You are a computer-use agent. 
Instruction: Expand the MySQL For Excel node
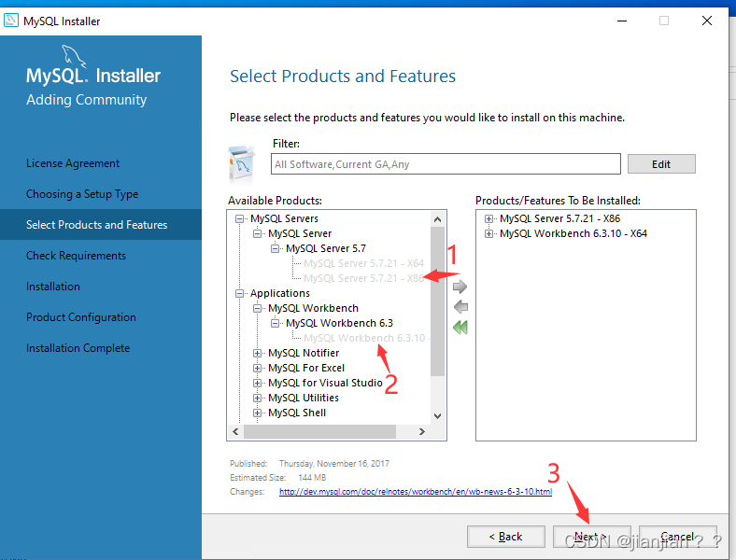click(x=257, y=368)
